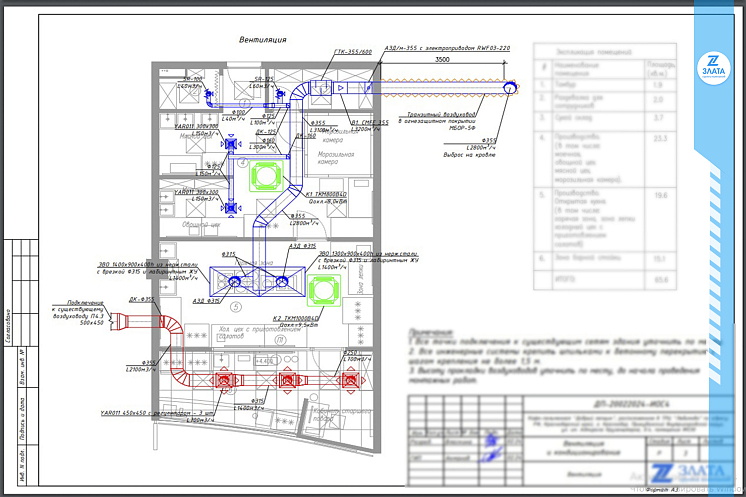Click the blue roof exhaust outlet circle
This screenshot has height=497, width=746.
coord(509,89)
